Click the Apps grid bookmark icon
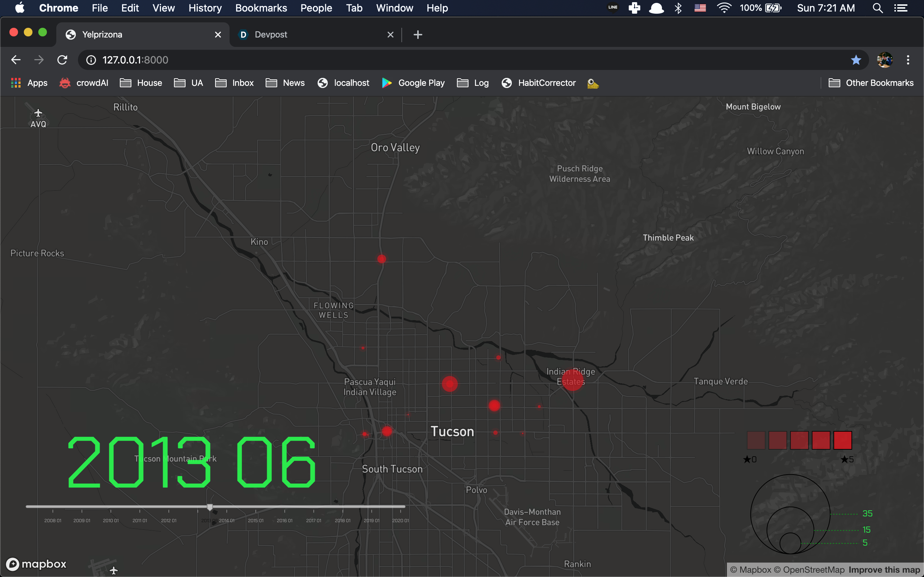Viewport: 924px width, 577px height. tap(16, 83)
